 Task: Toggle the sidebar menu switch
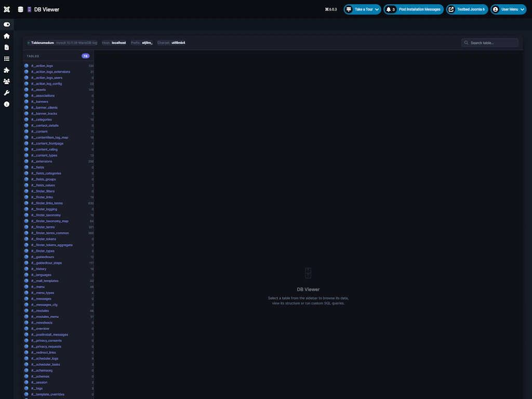pyautogui.click(x=7, y=24)
